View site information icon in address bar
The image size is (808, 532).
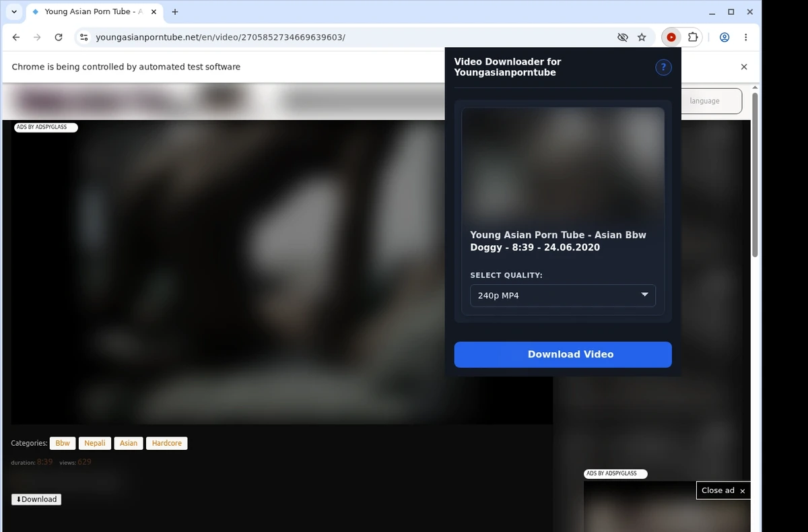click(83, 38)
